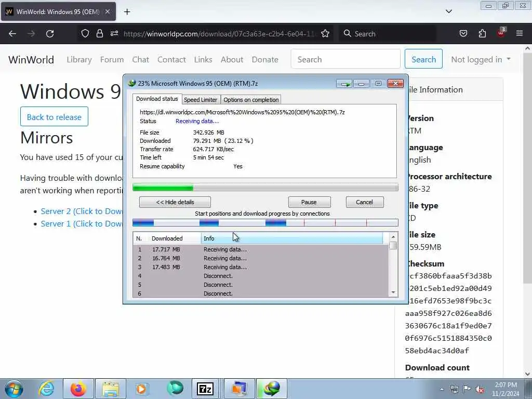Click the site padlock icon
This screenshot has height=399, width=532.
click(99, 33)
